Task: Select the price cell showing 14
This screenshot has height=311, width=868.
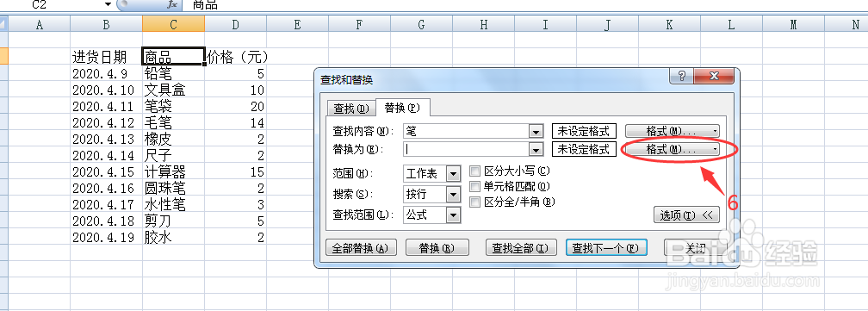Action: pos(235,122)
